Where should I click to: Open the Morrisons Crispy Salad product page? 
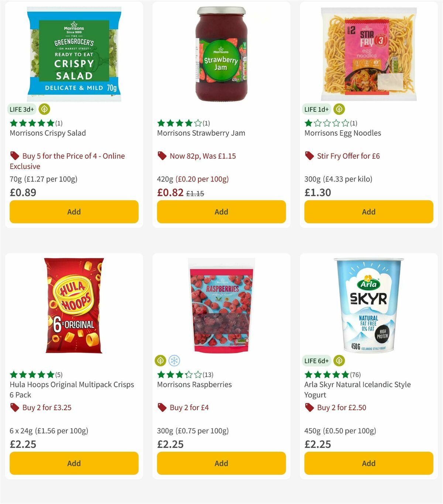47,133
